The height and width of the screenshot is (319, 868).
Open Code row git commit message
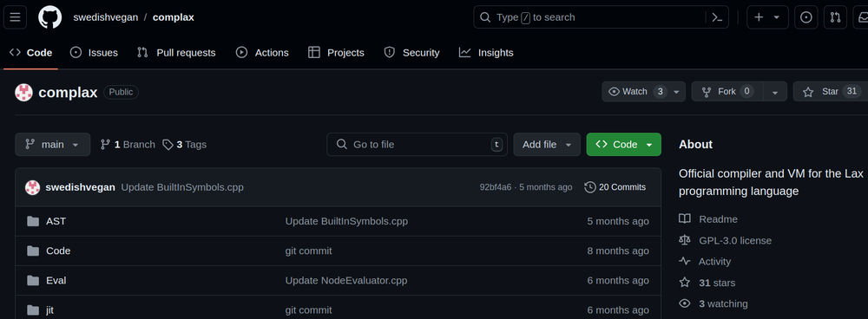point(308,251)
